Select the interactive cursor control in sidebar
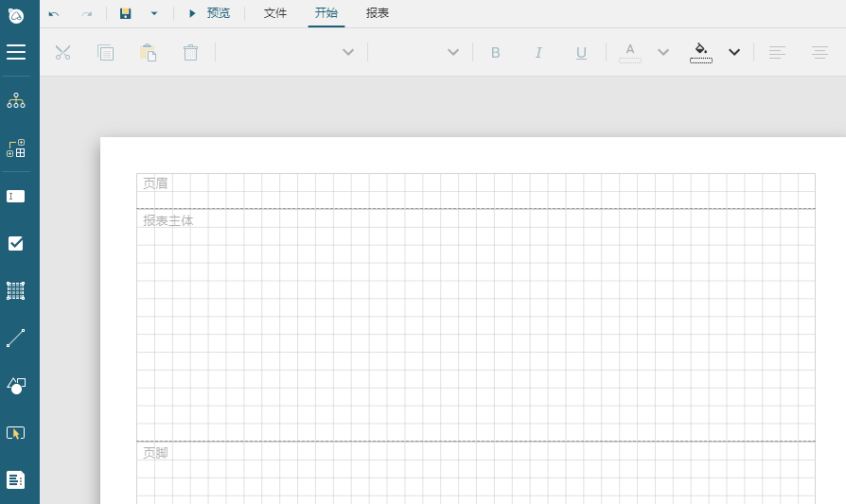This screenshot has width=846, height=504. pos(16,433)
